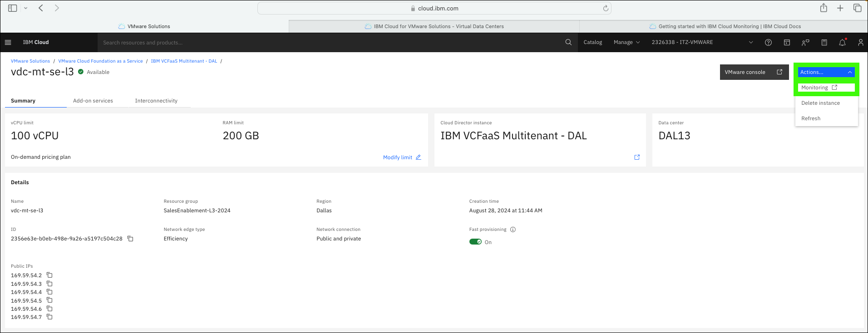Image resolution: width=868 pixels, height=333 pixels.
Task: Open the help question mark icon
Action: pos(768,42)
